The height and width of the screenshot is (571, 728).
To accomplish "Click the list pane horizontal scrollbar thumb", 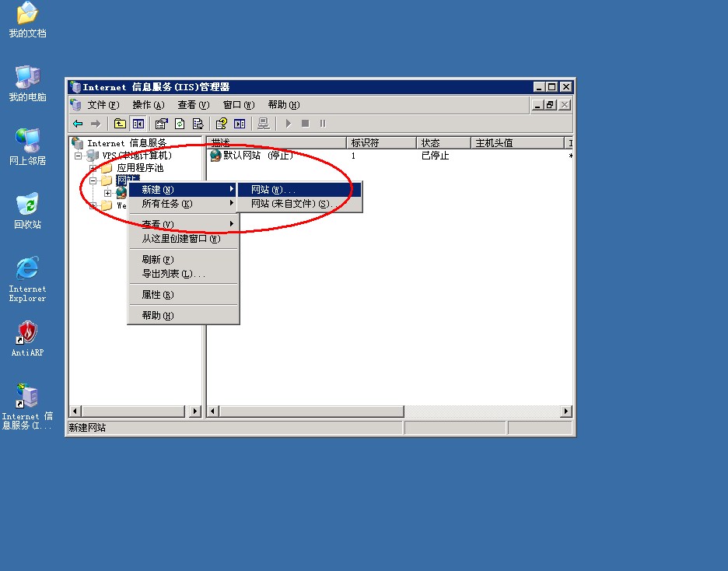I will click(312, 412).
